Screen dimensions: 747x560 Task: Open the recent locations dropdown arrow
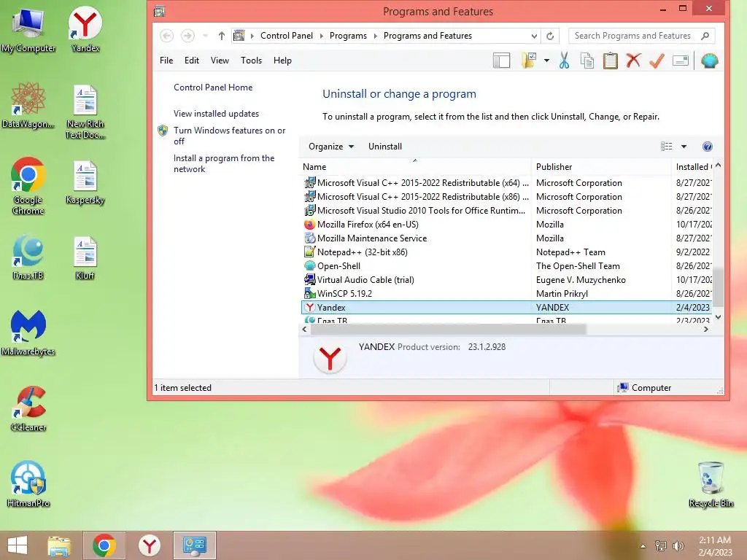205,36
